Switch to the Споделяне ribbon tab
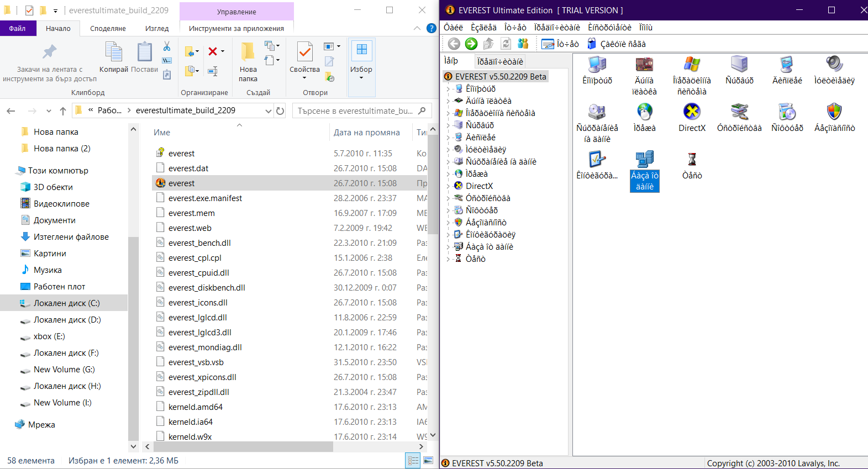 pos(108,28)
